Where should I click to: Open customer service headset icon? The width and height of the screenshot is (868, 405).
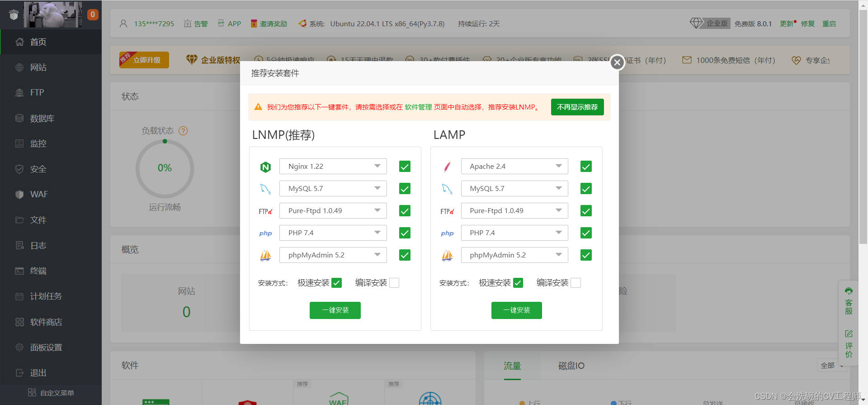coord(849,291)
